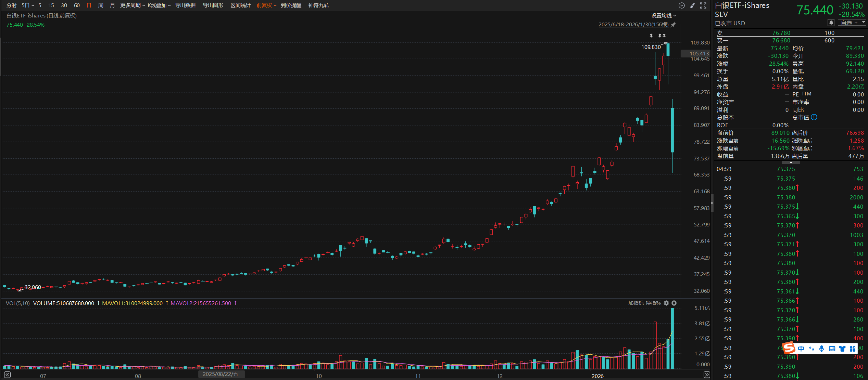This screenshot has height=380, width=868.
Task: Open VOL indicator settings gear
Action: [666, 303]
